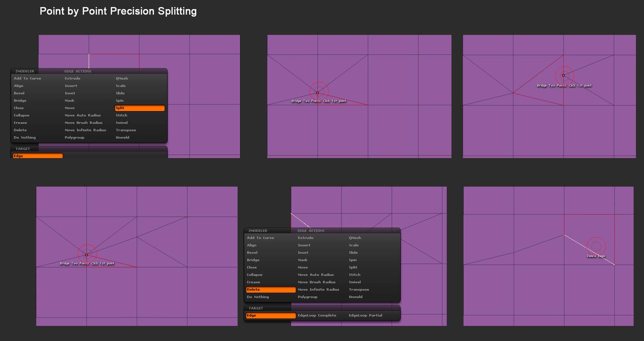Viewport: 644px width, 341px height.
Task: Choose the highlighted Delete action in lower menu
Action: point(270,289)
